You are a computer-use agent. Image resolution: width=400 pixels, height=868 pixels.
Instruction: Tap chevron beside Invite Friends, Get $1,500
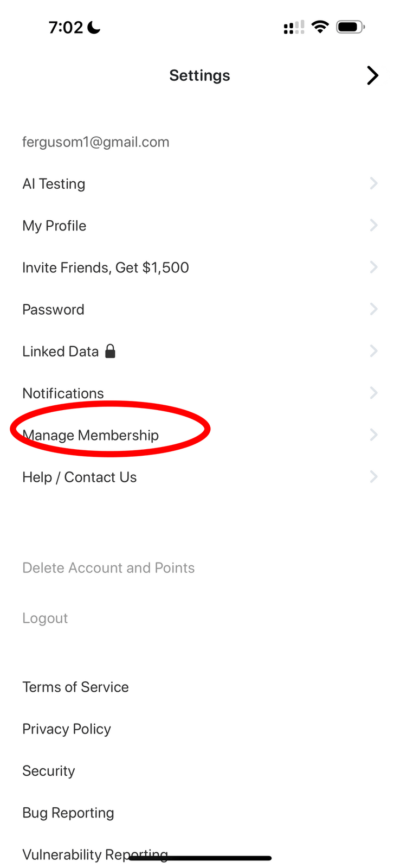(x=373, y=267)
